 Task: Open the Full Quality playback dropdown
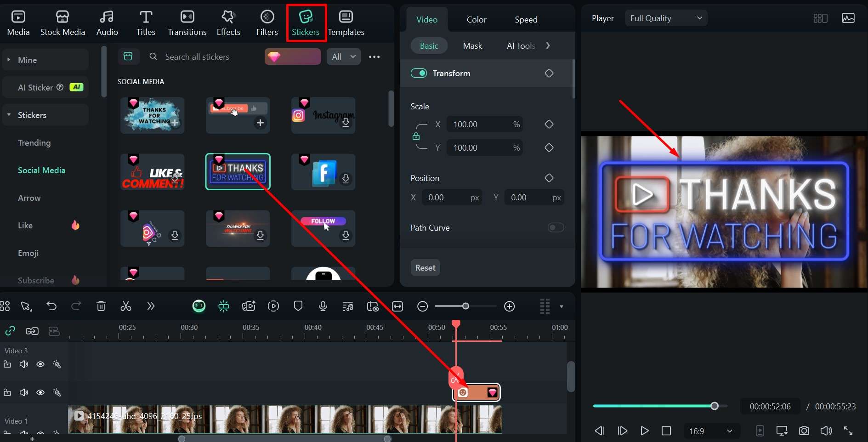[x=666, y=18]
